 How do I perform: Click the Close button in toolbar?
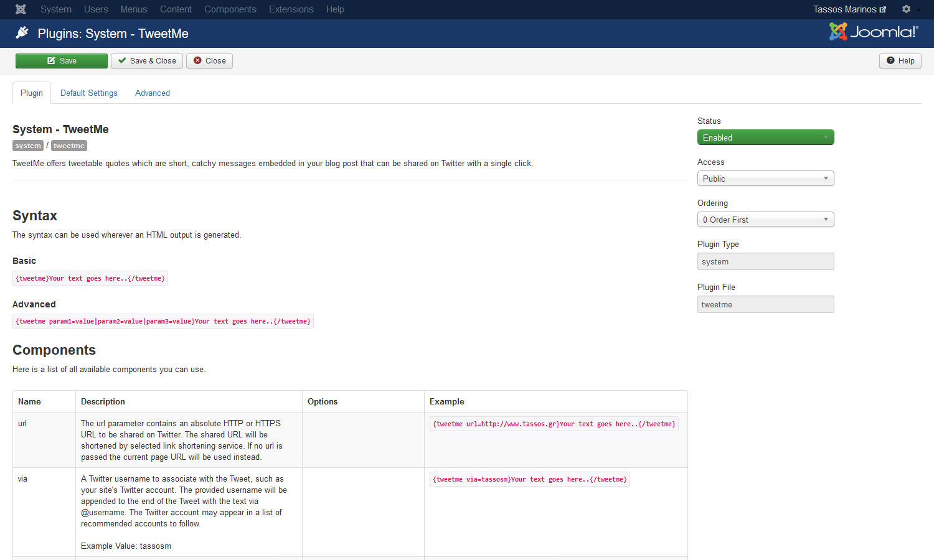coord(209,61)
